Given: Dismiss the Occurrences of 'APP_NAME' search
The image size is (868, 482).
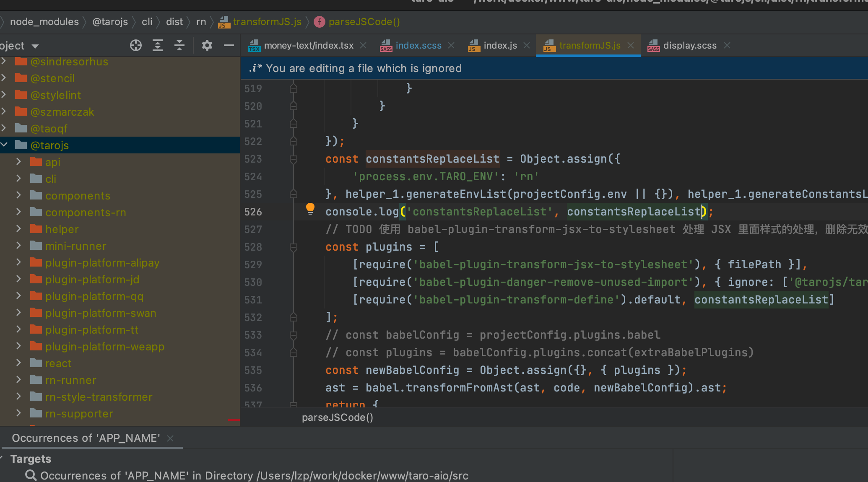Looking at the screenshot, I should pyautogui.click(x=170, y=438).
